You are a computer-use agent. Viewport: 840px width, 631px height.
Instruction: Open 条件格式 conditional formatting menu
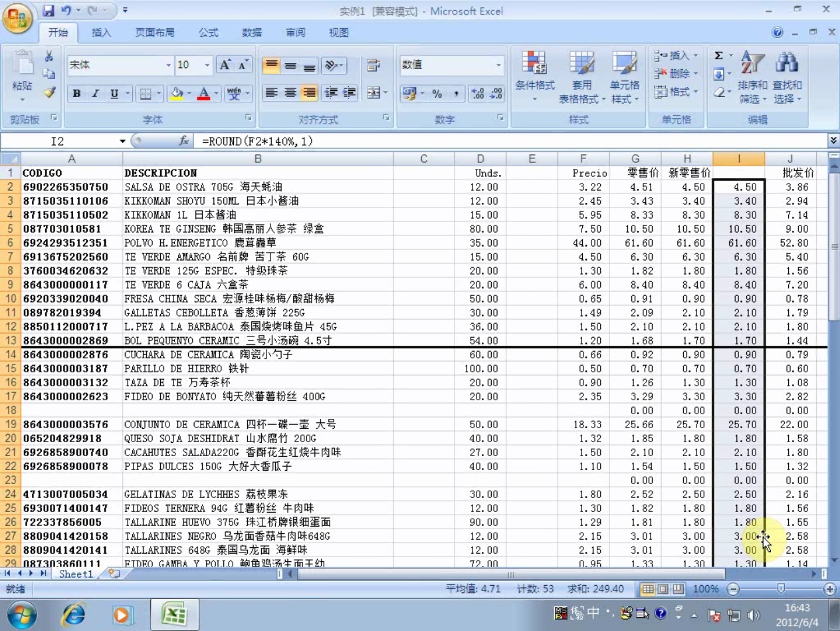click(535, 77)
